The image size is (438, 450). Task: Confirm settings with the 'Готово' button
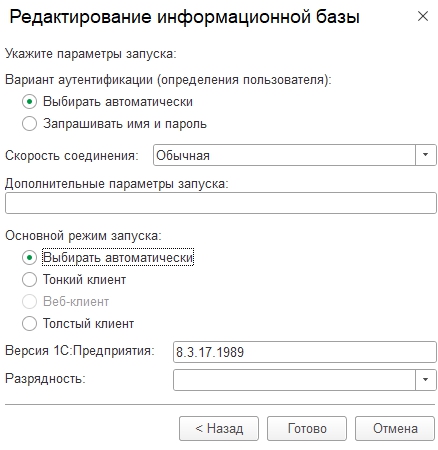coord(307,428)
